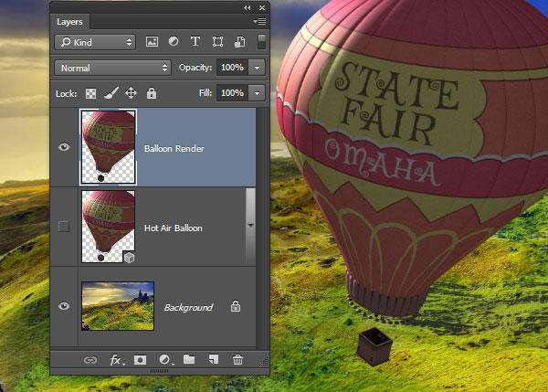548x392 pixels.
Task: Filter layers by shape layers icon
Action: [217, 42]
